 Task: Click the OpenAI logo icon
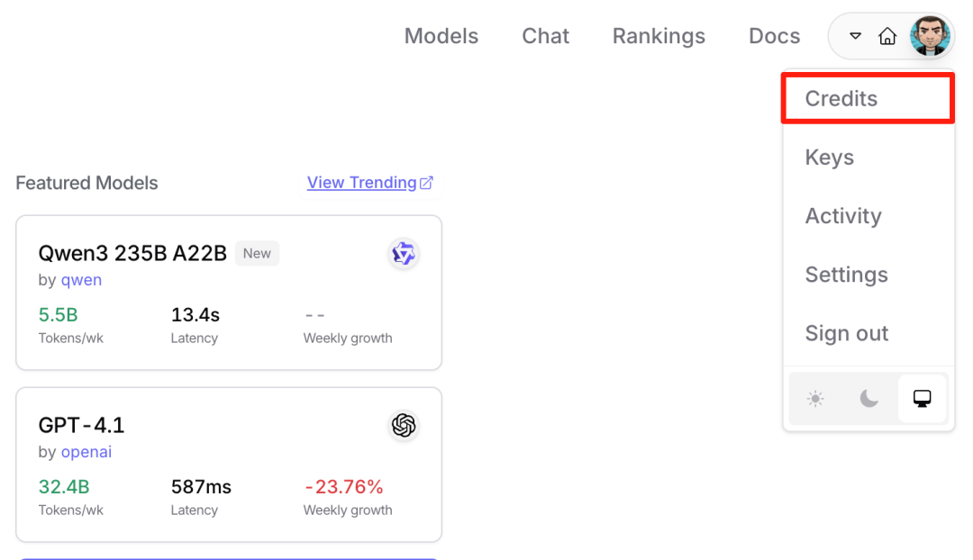[404, 425]
